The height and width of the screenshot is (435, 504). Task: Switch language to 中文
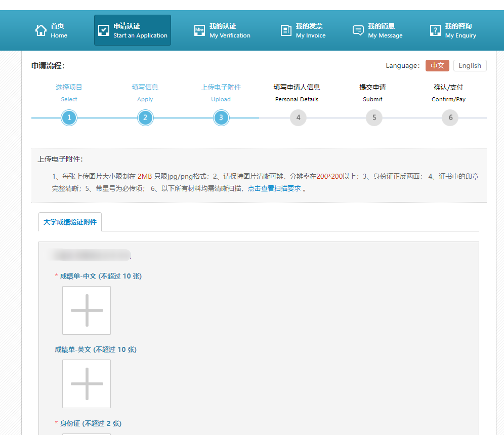click(x=437, y=65)
